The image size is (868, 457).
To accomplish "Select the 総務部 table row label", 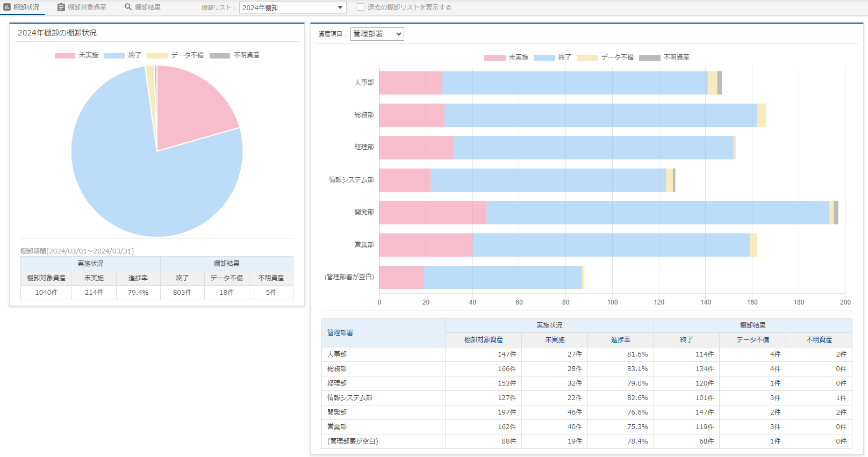I will point(337,369).
